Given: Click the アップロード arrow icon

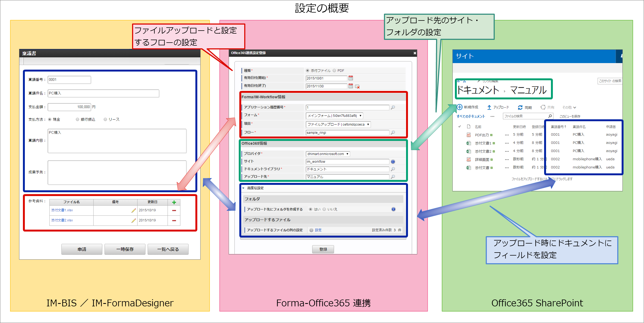Looking at the screenshot, I should 489,107.
